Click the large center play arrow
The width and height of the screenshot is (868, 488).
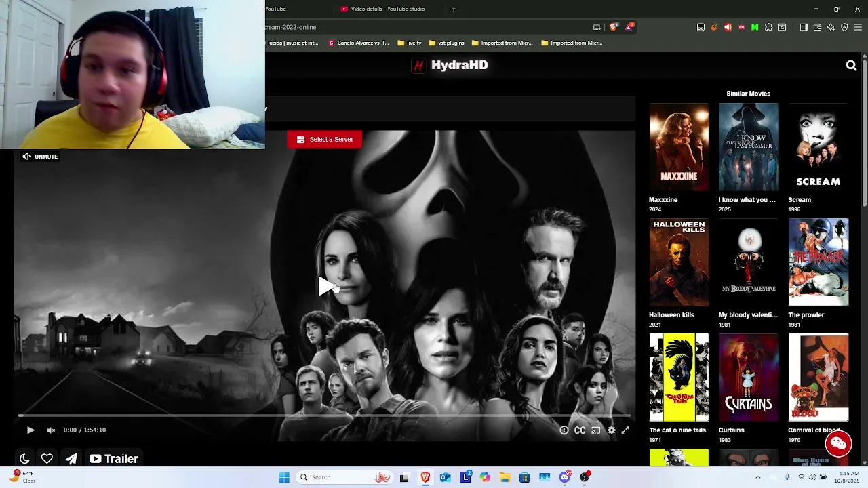(326, 286)
